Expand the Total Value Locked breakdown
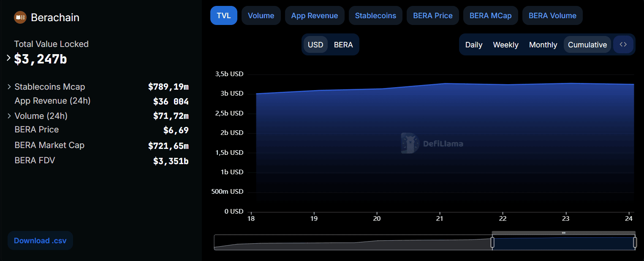The height and width of the screenshot is (261, 644). (x=9, y=58)
